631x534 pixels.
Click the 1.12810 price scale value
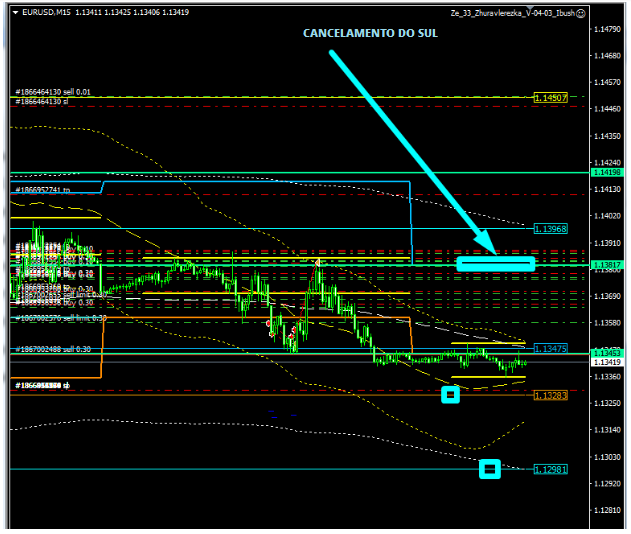[x=607, y=510]
